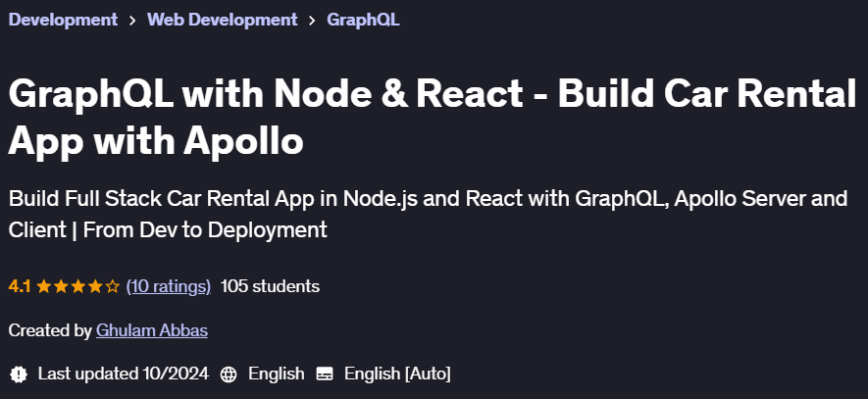Click the course subtitle description
The width and height of the screenshot is (868, 399).
coord(428,214)
